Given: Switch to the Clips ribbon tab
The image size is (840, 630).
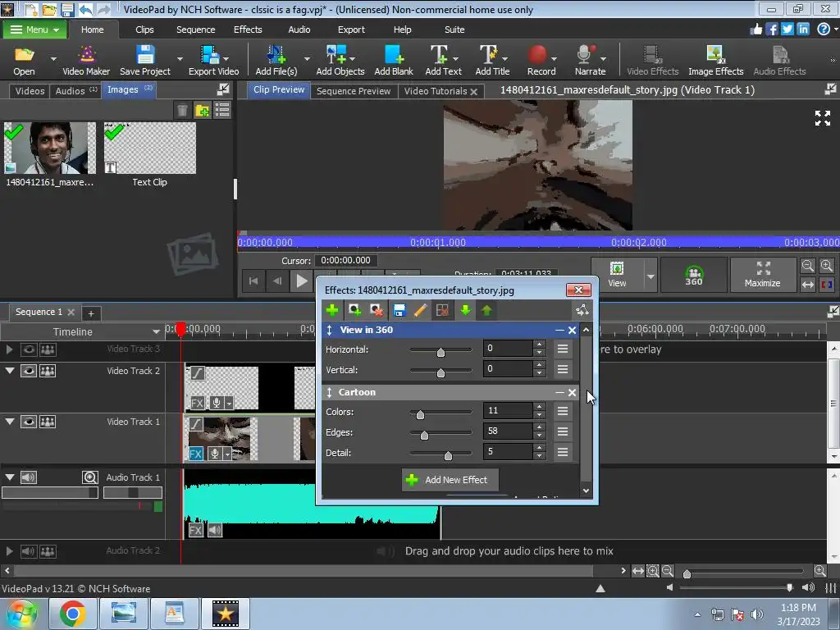Looking at the screenshot, I should tap(144, 30).
